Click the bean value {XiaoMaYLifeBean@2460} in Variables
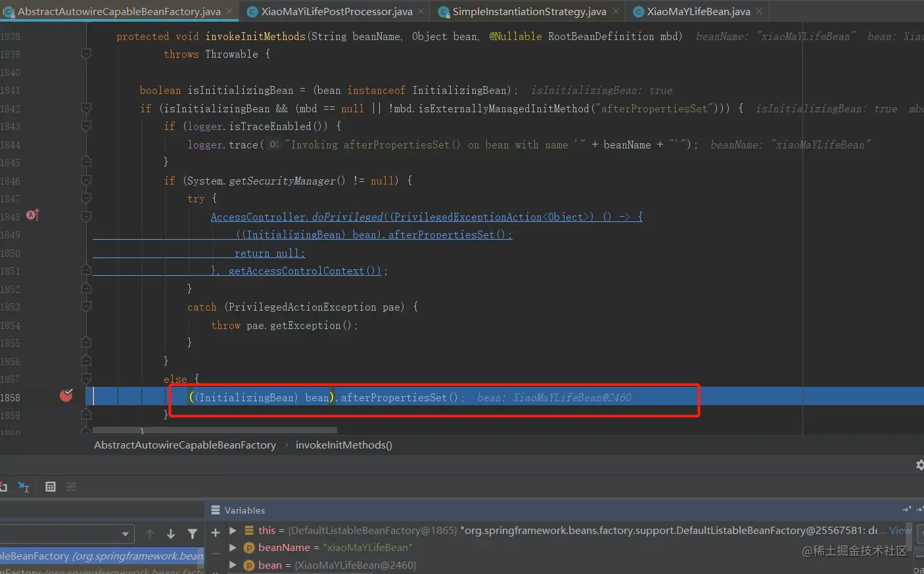924x574 pixels. [x=356, y=565]
